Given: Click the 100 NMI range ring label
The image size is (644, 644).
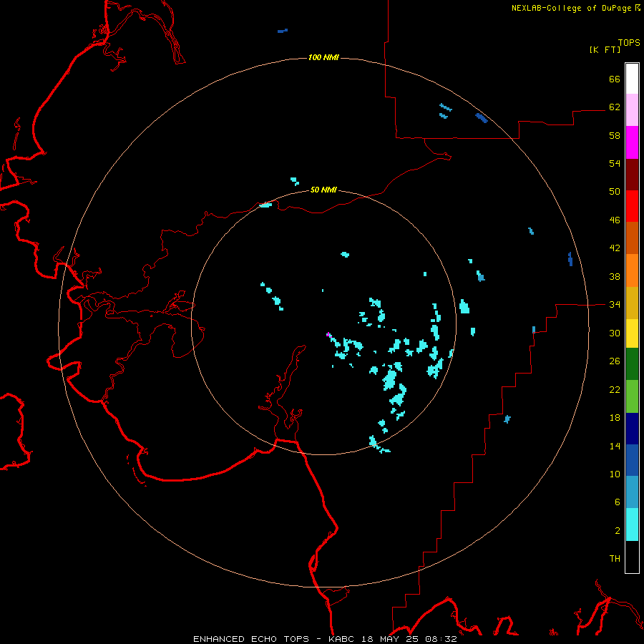Looking at the screenshot, I should coord(323,57).
